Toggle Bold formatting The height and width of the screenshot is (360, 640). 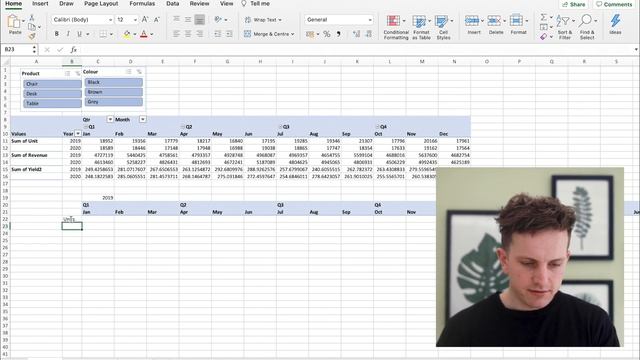point(56,34)
